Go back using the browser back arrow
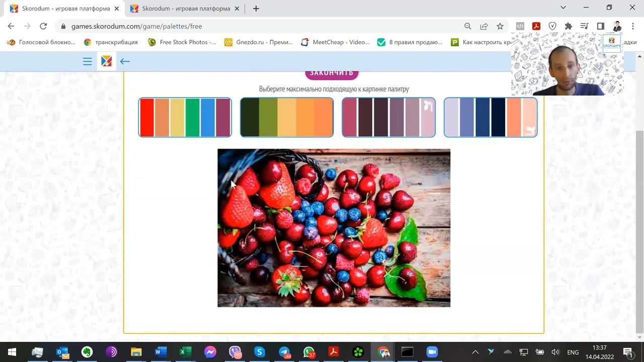This screenshot has height=362, width=644. point(11,26)
